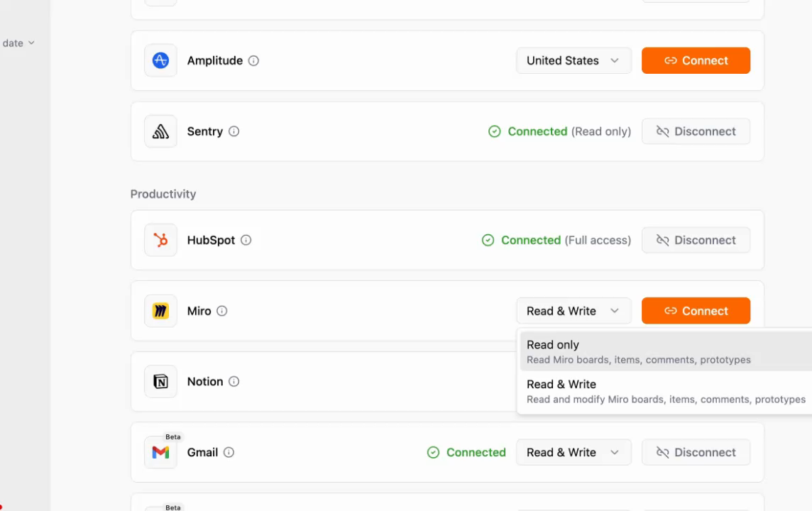Click Gmail's Connected status text
The height and width of the screenshot is (511, 812).
476,453
